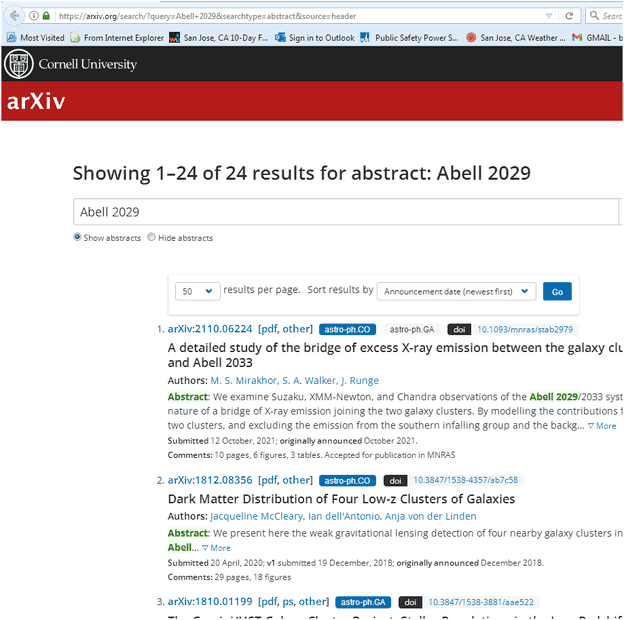The width and height of the screenshot is (624, 620).
Task: Open arXiv:1812.08356 abstract page
Action: pyautogui.click(x=210, y=480)
